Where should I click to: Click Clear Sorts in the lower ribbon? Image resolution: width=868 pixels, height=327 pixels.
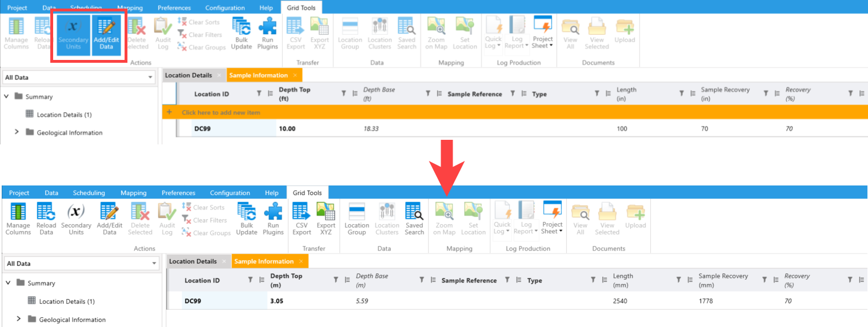pos(203,208)
